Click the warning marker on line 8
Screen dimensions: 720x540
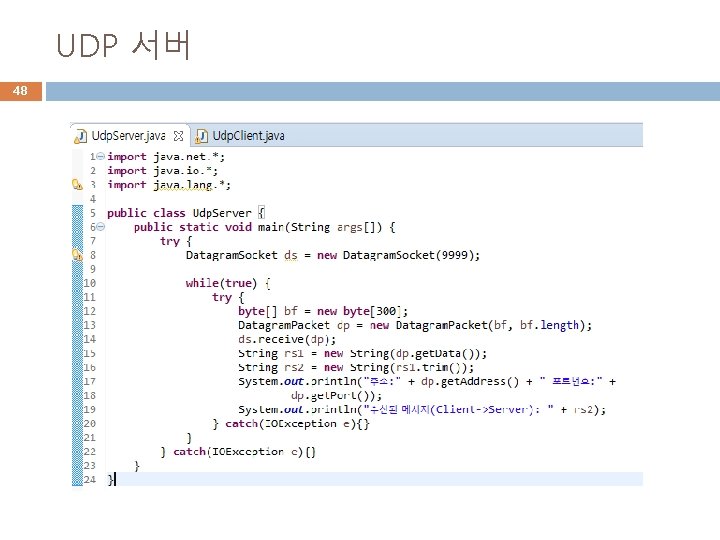[77, 255]
